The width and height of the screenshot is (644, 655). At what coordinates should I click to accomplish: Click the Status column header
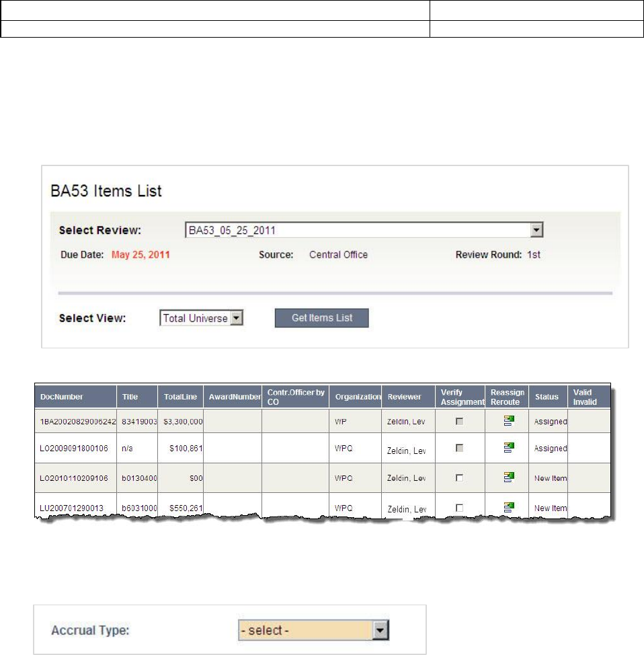(547, 396)
